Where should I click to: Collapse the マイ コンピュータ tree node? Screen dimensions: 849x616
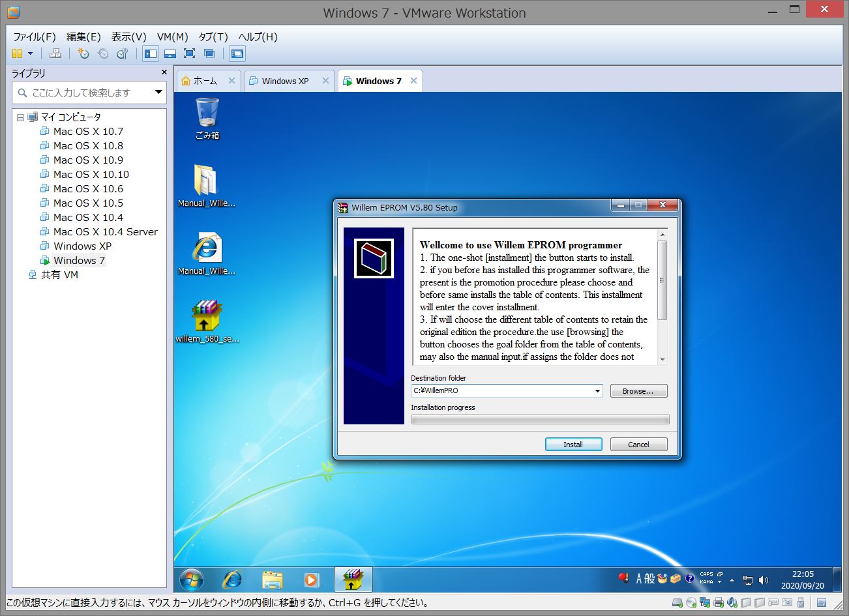click(x=20, y=117)
